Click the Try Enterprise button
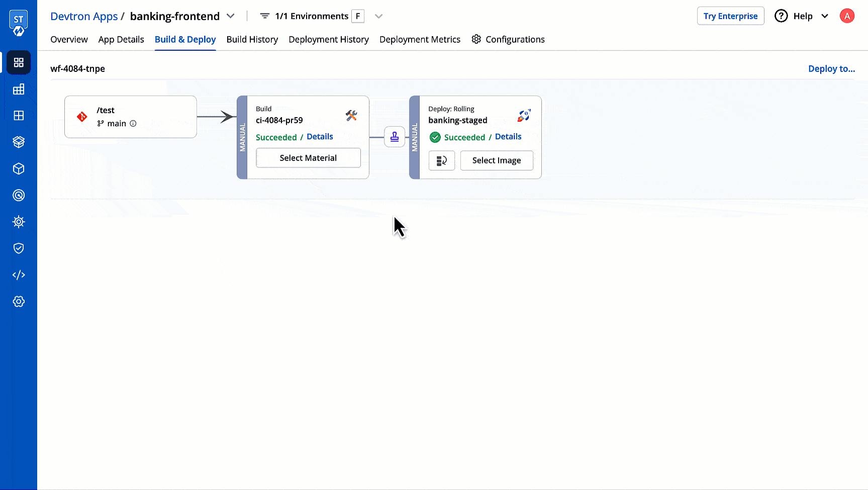The width and height of the screenshot is (868, 490). pos(730,16)
